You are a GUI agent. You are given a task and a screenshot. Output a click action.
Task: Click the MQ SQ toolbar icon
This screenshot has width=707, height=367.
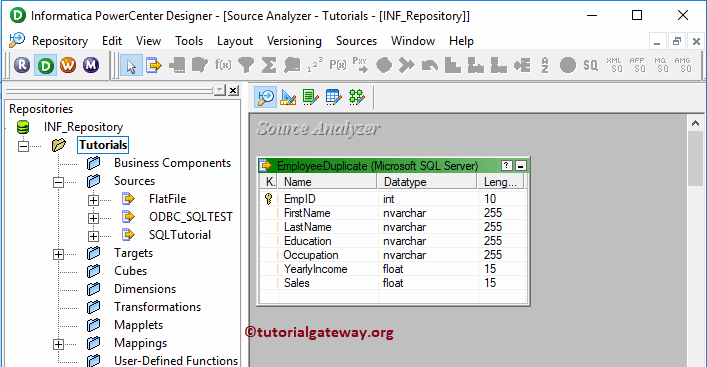[660, 65]
